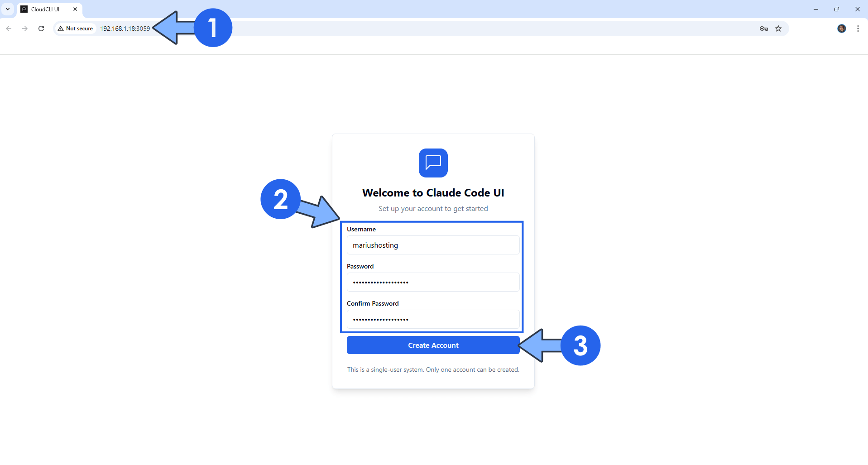
Task: Click the Confirm Password input field
Action: coord(433,319)
